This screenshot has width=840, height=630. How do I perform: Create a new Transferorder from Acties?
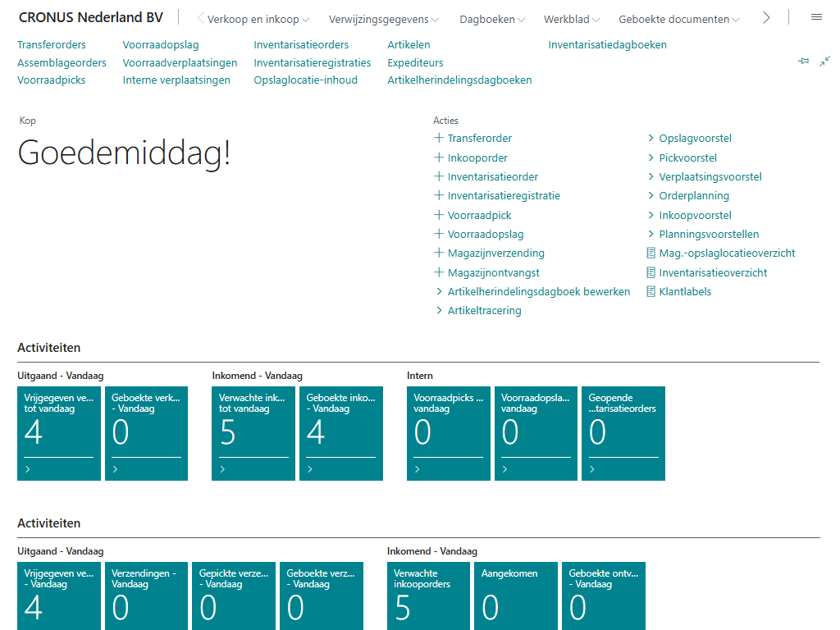(x=479, y=139)
